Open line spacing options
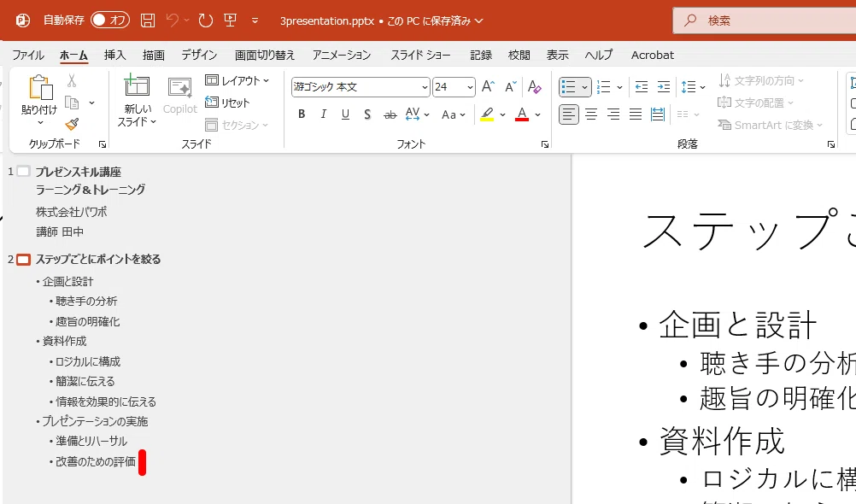The height and width of the screenshot is (504, 856). tap(693, 87)
